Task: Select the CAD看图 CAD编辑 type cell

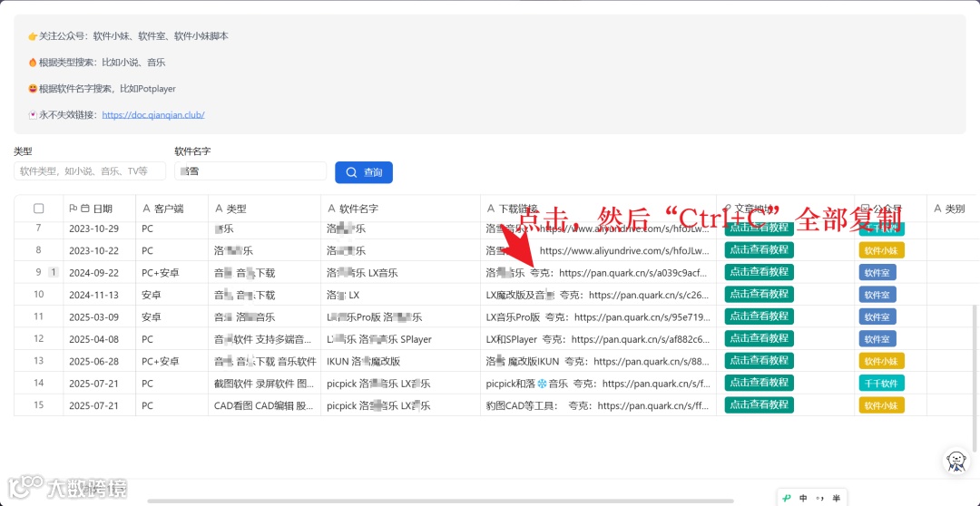Action: coord(264,405)
